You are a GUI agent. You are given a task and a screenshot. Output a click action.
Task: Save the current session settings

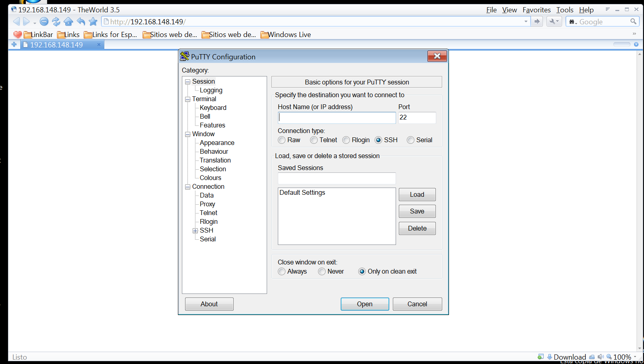click(x=417, y=211)
